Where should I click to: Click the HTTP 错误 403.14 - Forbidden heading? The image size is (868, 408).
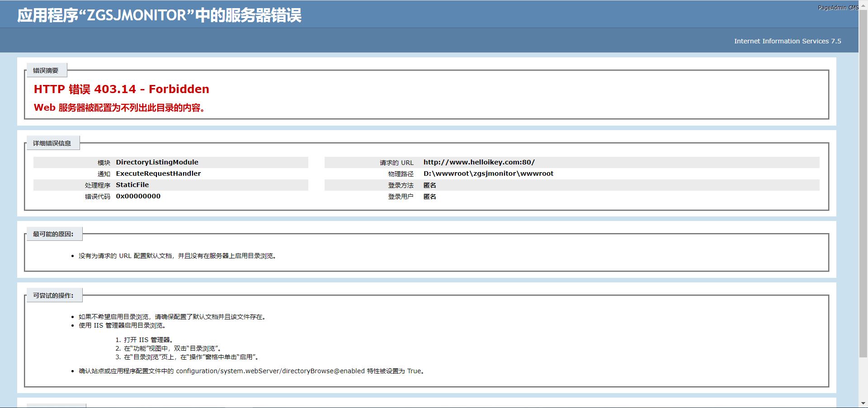pos(121,89)
